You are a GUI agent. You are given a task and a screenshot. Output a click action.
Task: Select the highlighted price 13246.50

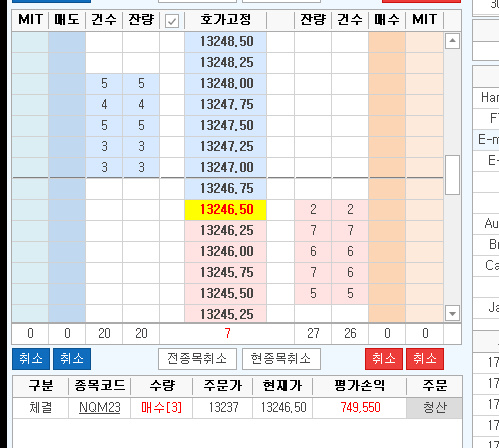click(226, 210)
